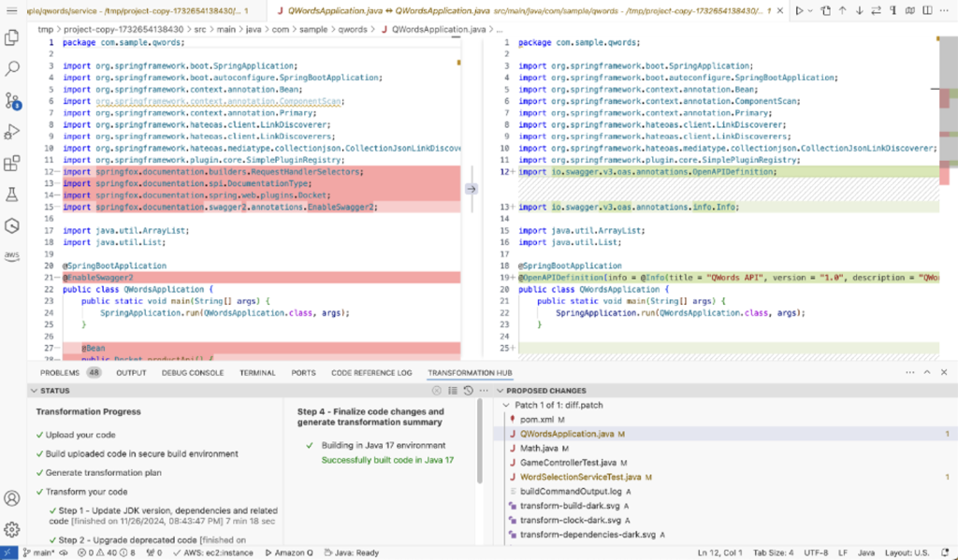Click Amazon Q in the status bar
The image size is (958, 560).
288,553
